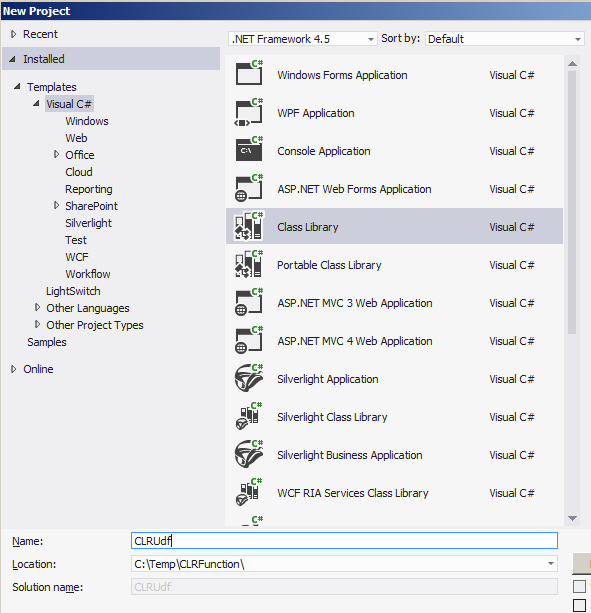The height and width of the screenshot is (613, 591).
Task: Expand the Office tree node arrow
Action: (x=57, y=154)
